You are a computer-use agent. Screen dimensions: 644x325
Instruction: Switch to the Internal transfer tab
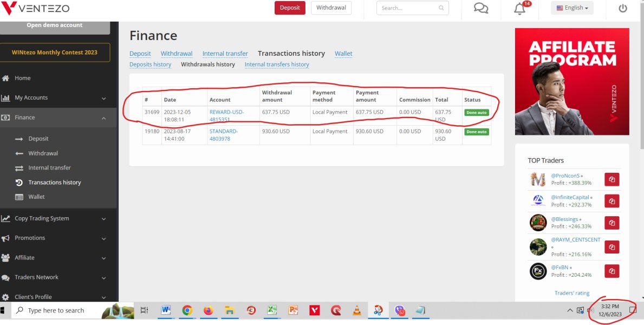coord(225,54)
